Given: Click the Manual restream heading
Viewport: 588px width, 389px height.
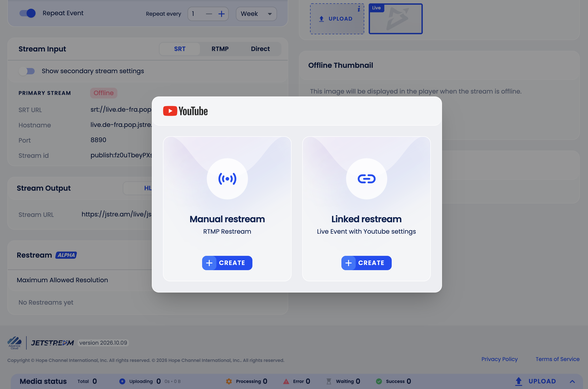Looking at the screenshot, I should tap(227, 219).
